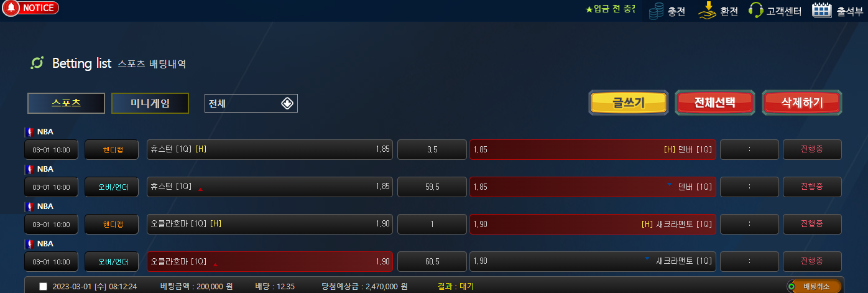The image size is (868, 293).
Task: Click the 베팅취소 cancel bet button
Action: pos(814,287)
